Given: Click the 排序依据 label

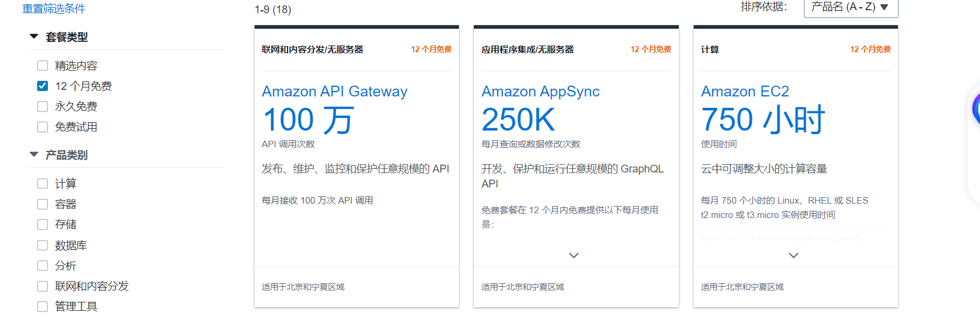Looking at the screenshot, I should (764, 7).
